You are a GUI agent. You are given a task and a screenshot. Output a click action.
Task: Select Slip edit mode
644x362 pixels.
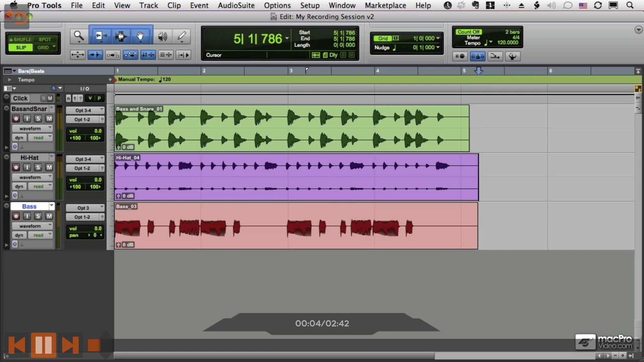pos(21,47)
